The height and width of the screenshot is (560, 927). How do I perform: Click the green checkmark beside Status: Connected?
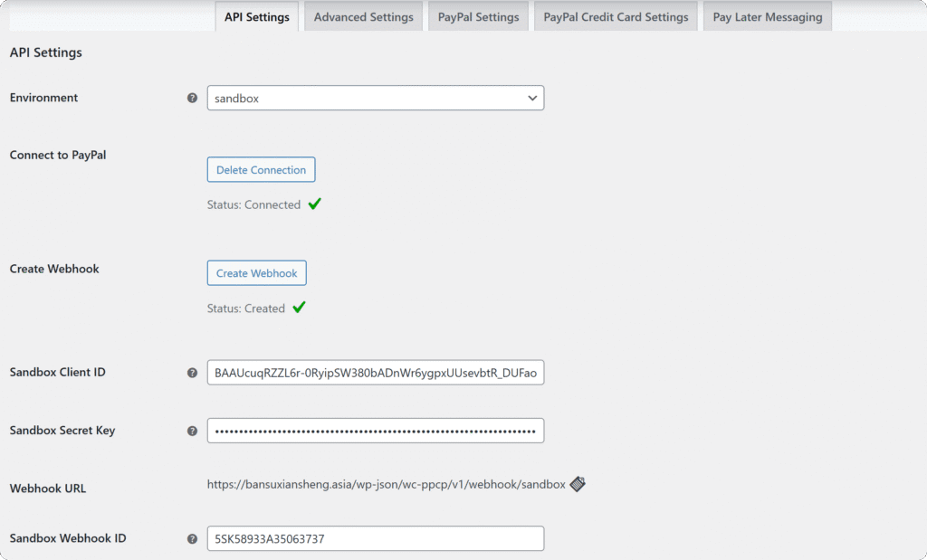click(x=314, y=204)
